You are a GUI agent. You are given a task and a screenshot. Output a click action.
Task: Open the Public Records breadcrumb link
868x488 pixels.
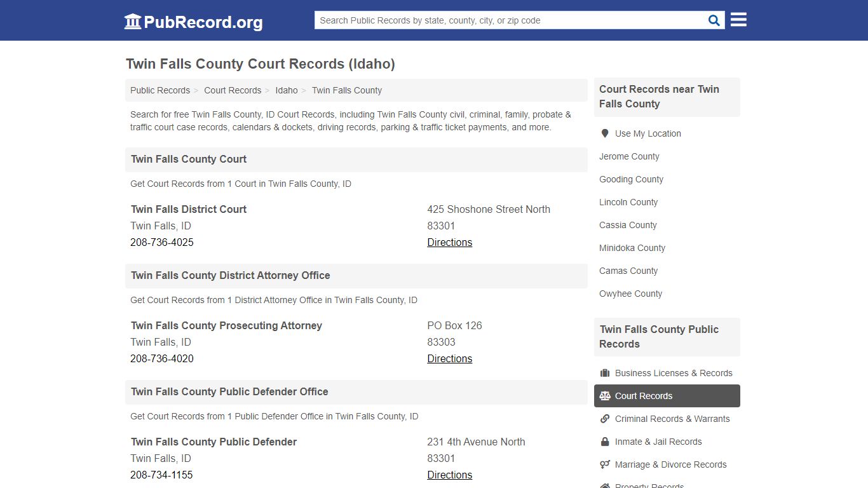tap(160, 90)
